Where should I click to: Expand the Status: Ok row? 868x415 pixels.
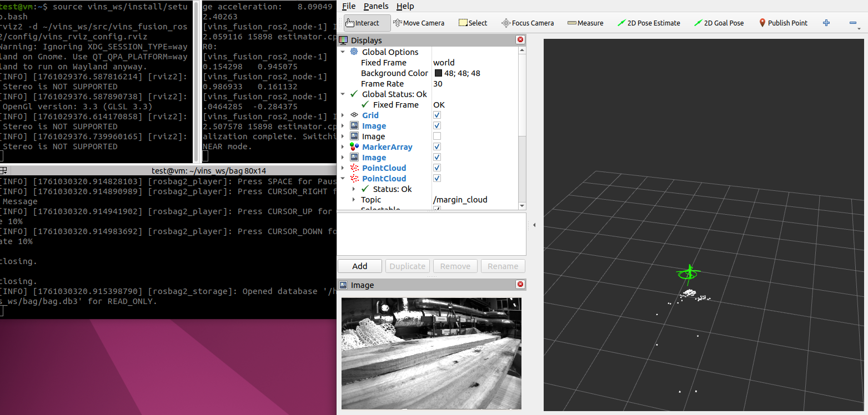pyautogui.click(x=354, y=189)
